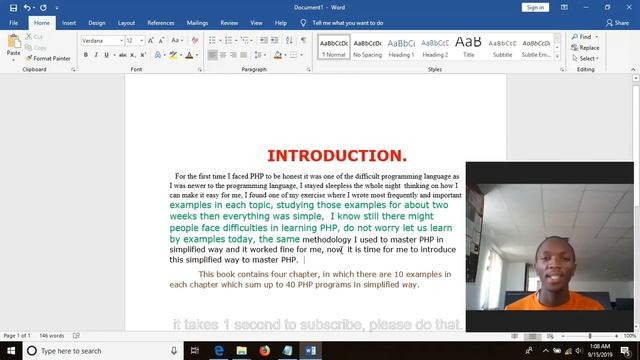Clear all formatting icon
640x360 pixels.
click(195, 40)
